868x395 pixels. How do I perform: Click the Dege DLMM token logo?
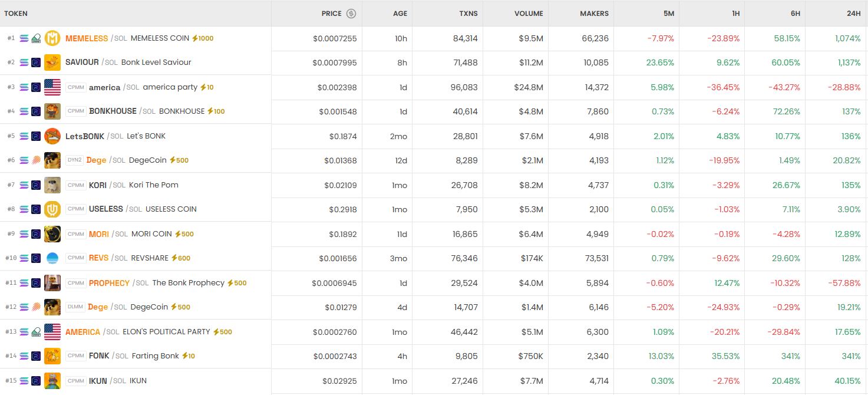[x=52, y=307]
